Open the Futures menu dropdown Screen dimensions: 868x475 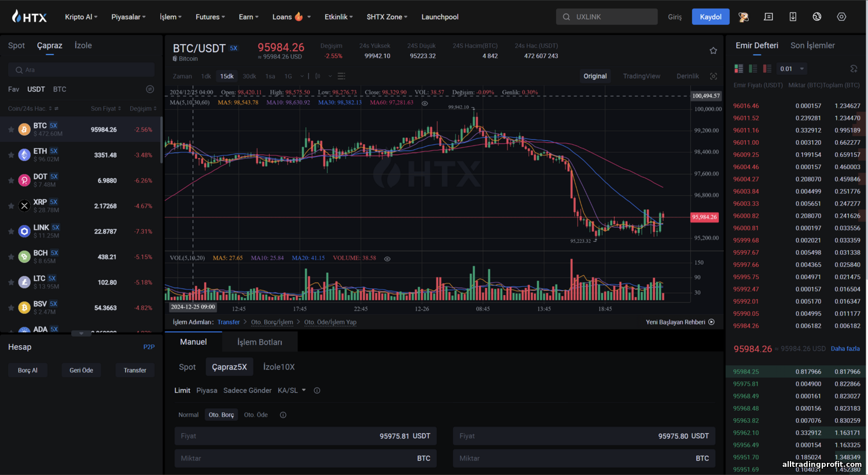click(210, 17)
